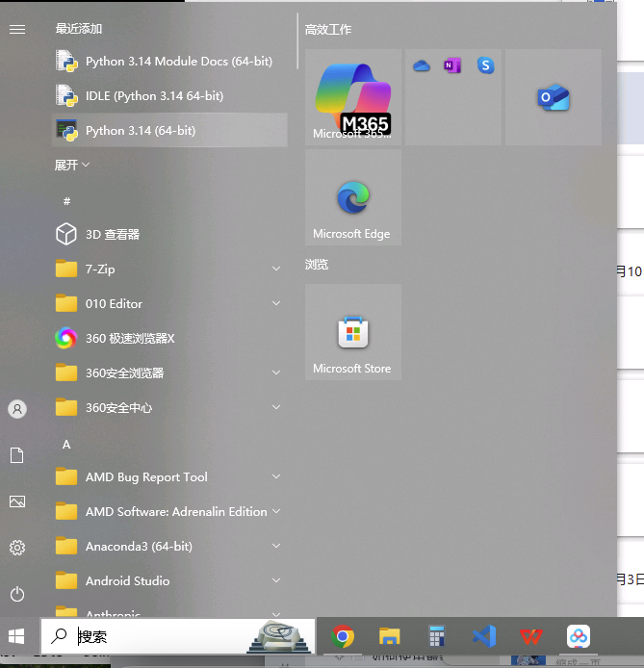
Task: Click the 360安全中心 chevron
Action: click(276, 407)
